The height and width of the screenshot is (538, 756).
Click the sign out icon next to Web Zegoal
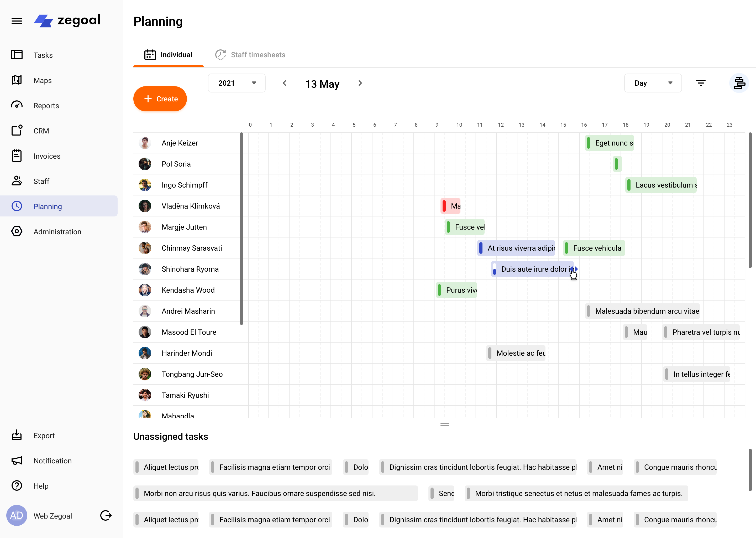click(x=105, y=515)
